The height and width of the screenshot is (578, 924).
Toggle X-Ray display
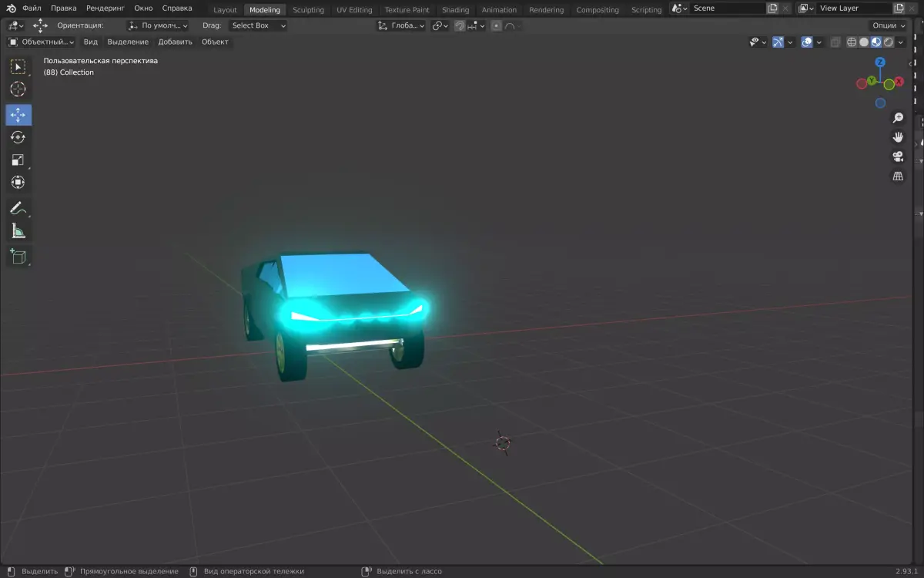(835, 42)
